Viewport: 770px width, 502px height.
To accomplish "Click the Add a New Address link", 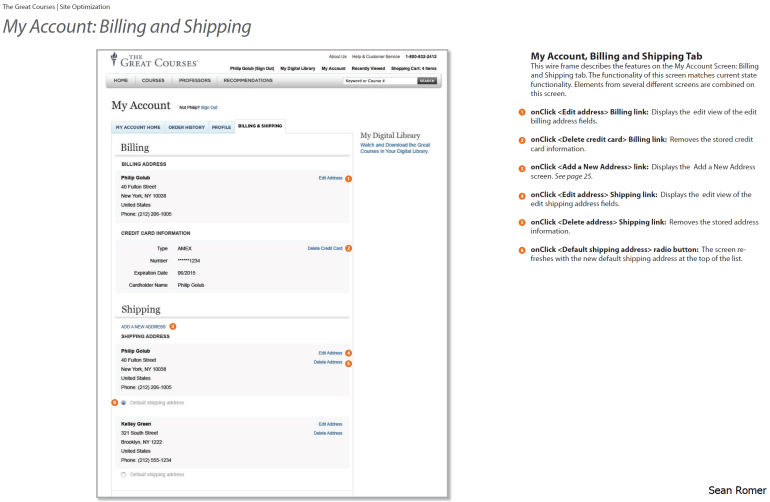I will [x=143, y=327].
